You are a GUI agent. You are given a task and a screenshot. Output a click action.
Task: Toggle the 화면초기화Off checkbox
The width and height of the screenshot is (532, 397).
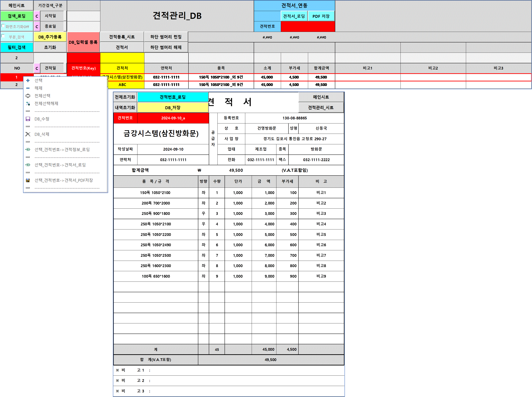3,26
